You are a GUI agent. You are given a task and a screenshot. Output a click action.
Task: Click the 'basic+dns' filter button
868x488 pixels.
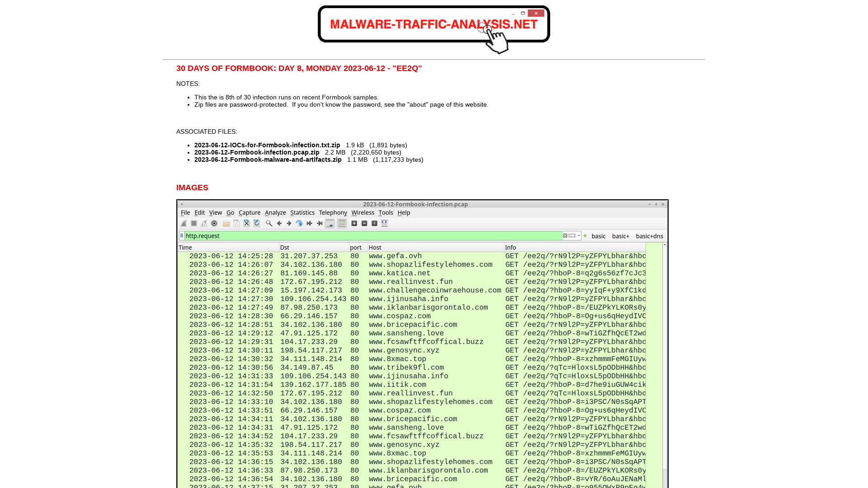650,236
